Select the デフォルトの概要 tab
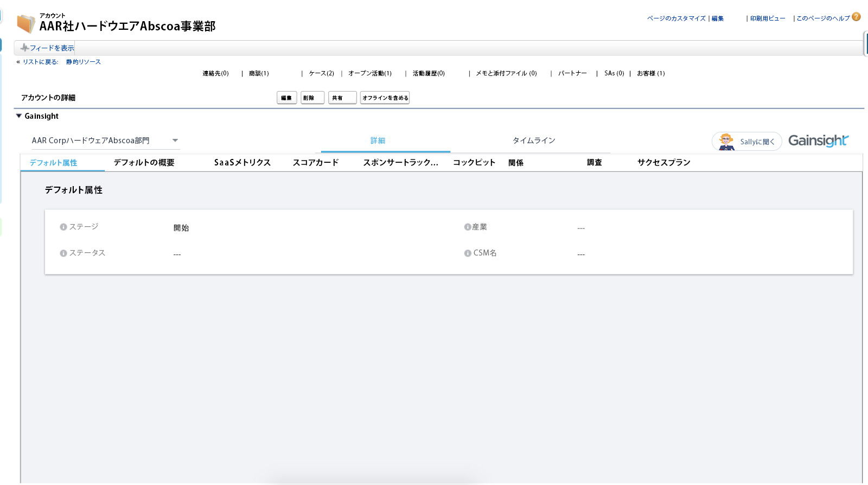 [144, 163]
